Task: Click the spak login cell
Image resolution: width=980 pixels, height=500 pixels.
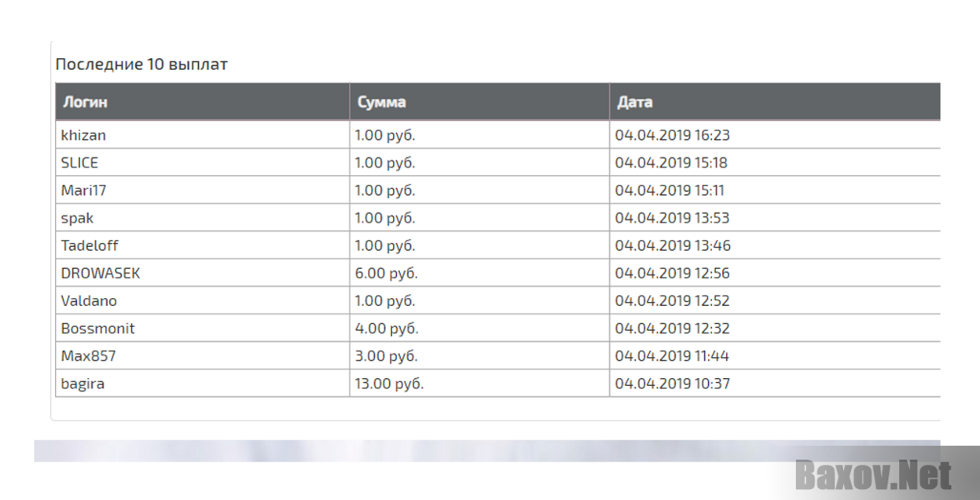Action: coord(203,218)
